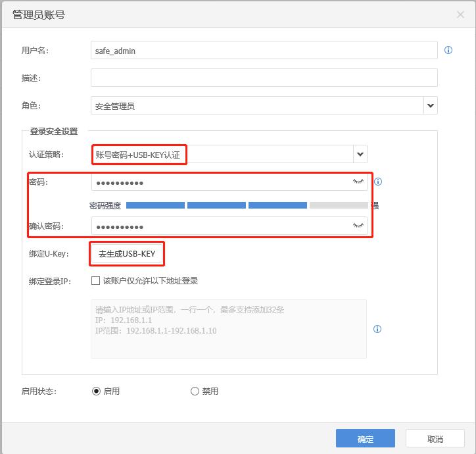Click the password strength bar
The height and width of the screenshot is (454, 476).
247,205
